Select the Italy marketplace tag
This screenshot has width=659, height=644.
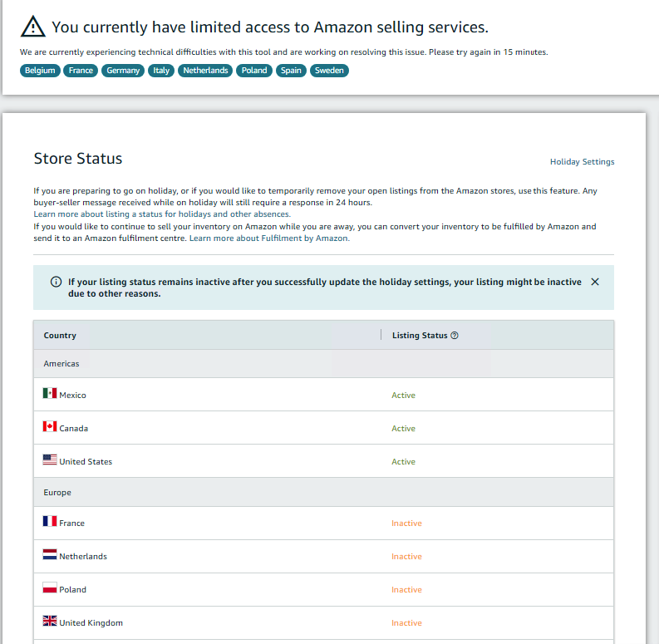coord(161,70)
